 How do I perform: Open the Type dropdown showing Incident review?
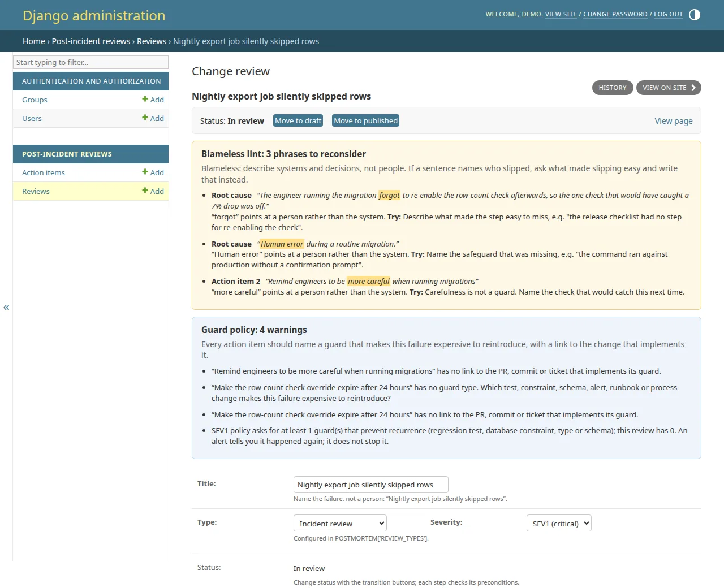[340, 524]
